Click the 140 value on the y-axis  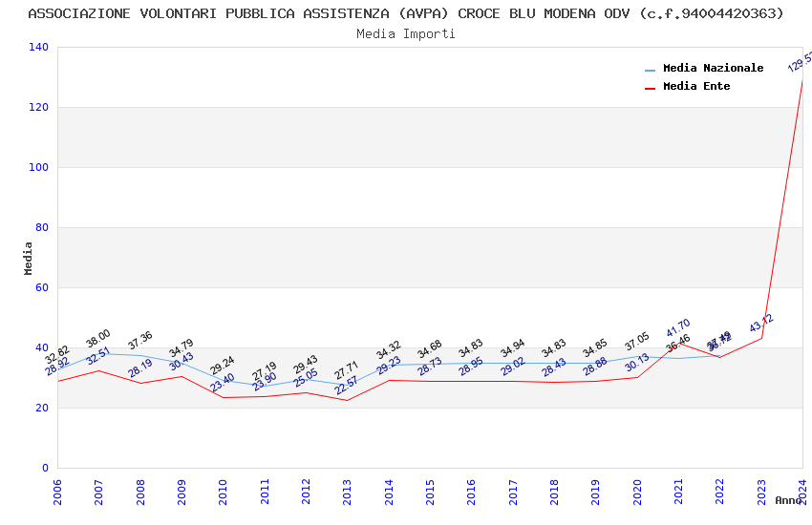click(38, 47)
